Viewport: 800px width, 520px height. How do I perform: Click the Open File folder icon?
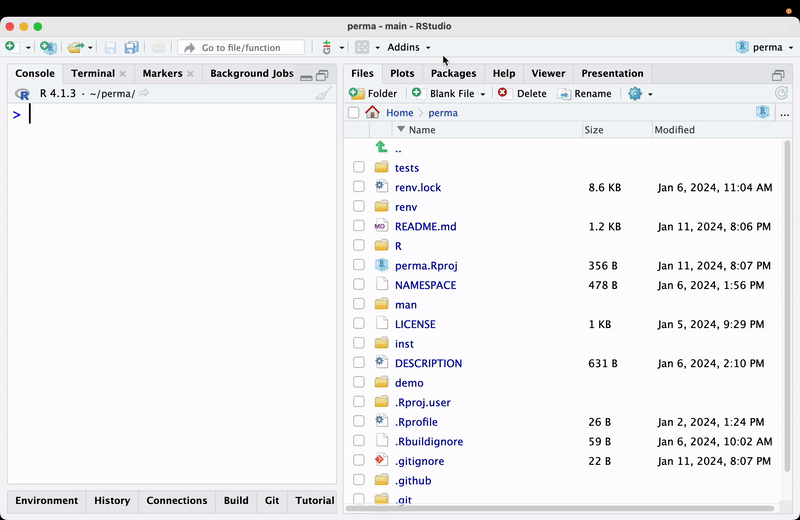click(76, 47)
